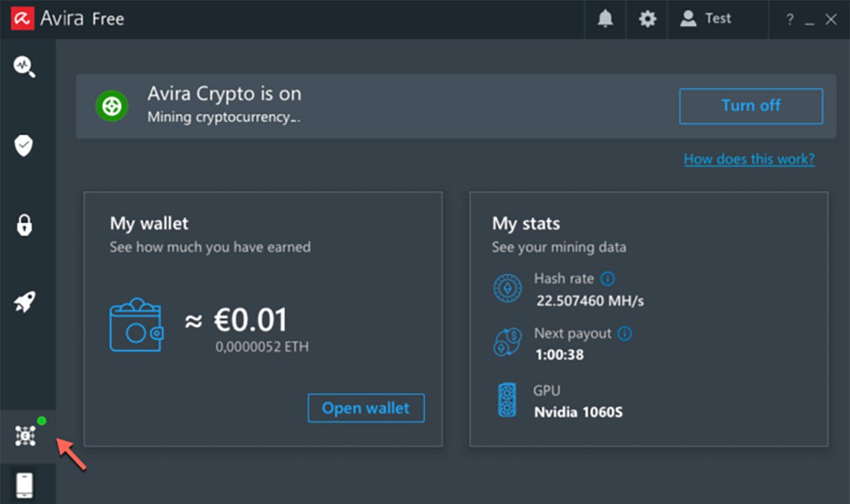Click the Avira logo in title bar
Image resolution: width=850 pixels, height=504 pixels.
(x=22, y=19)
